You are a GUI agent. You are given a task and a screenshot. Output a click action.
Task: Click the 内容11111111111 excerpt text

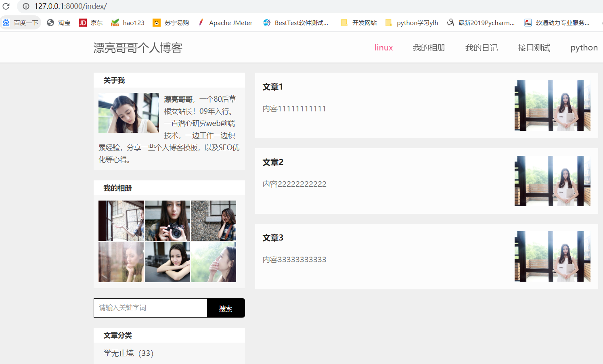pyautogui.click(x=294, y=109)
